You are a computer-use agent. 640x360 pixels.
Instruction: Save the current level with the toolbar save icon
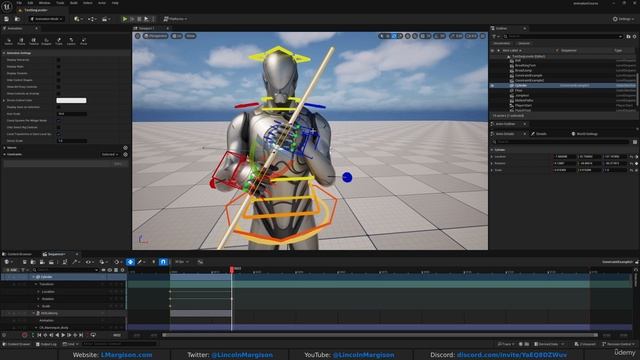[x=6, y=19]
